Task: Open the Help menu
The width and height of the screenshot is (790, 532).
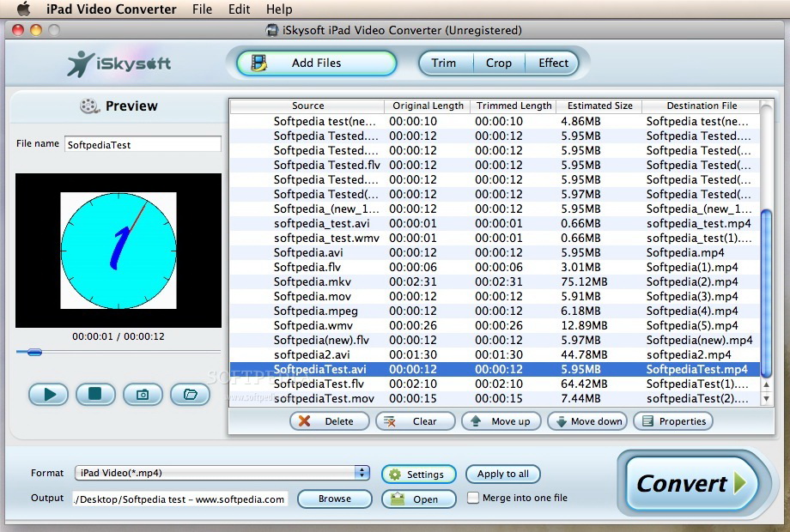Action: click(279, 9)
